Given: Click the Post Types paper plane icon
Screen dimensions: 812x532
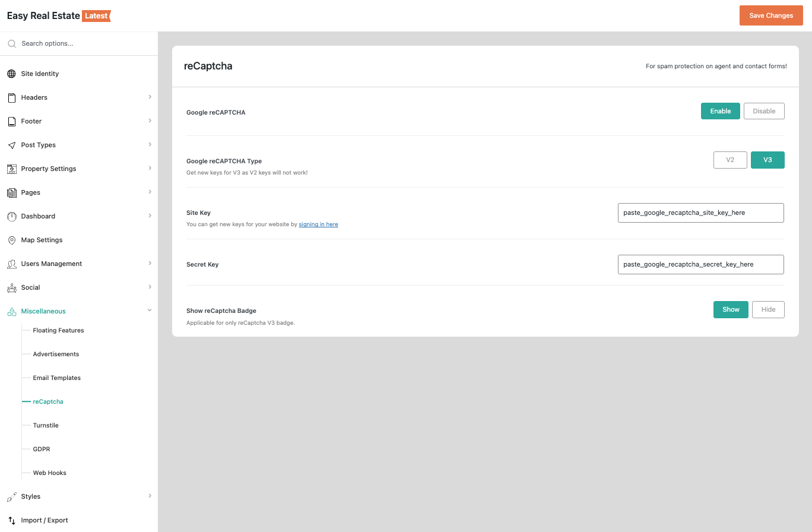Looking at the screenshot, I should click(11, 145).
